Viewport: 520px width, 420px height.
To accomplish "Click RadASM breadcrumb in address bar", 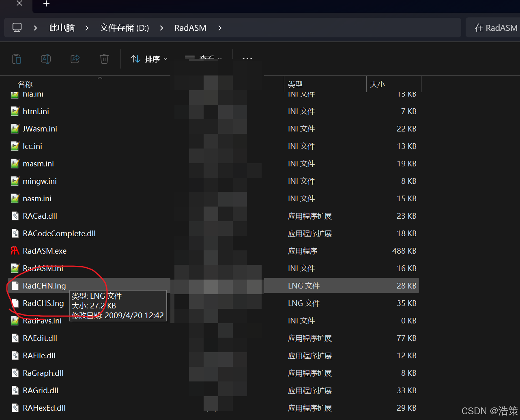I will coord(190,28).
